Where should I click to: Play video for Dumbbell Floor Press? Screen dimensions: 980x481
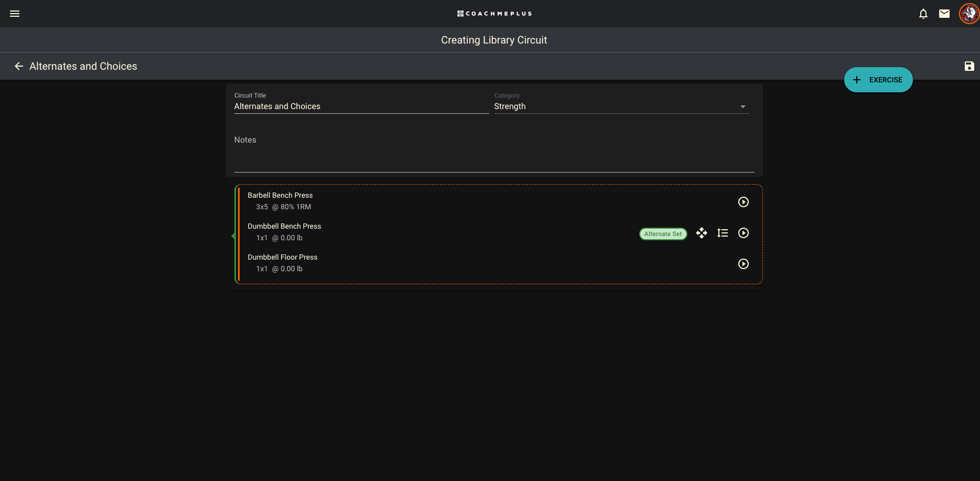pyautogui.click(x=744, y=264)
